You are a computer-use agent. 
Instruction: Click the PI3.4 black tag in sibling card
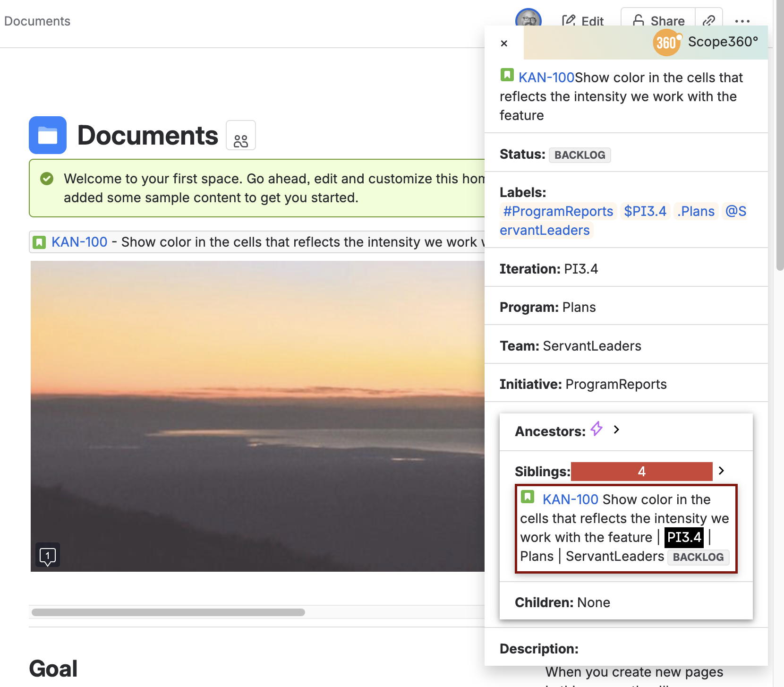[x=684, y=537]
